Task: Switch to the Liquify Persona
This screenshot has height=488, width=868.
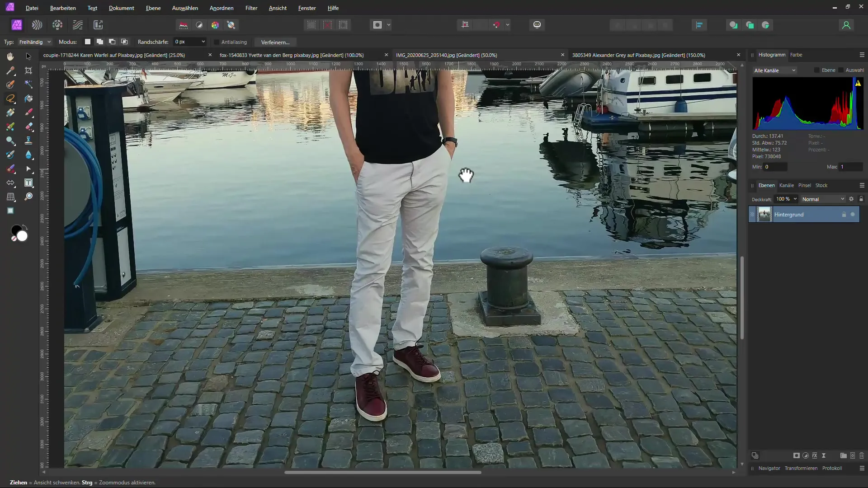Action: [37, 25]
